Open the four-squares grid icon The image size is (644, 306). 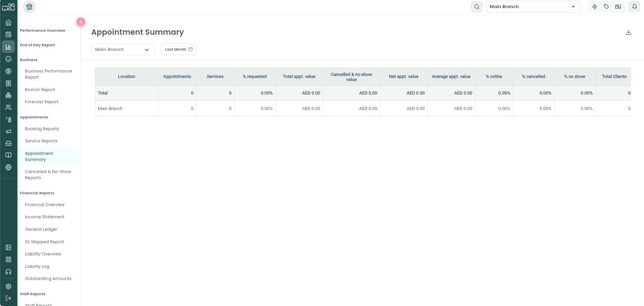[8, 259]
